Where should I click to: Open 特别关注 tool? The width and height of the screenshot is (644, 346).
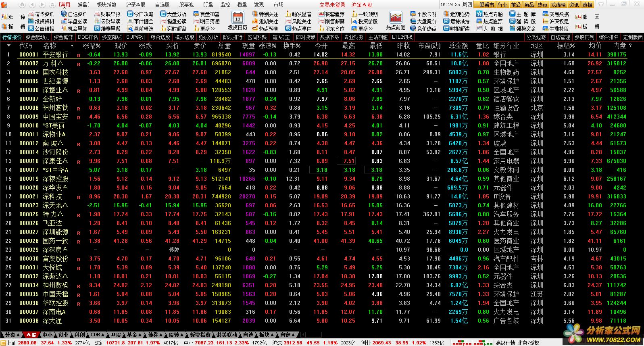click(x=265, y=14)
